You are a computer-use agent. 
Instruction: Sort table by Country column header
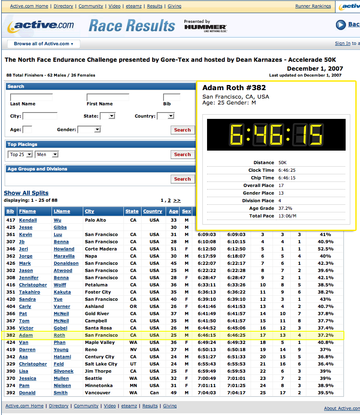click(153, 211)
